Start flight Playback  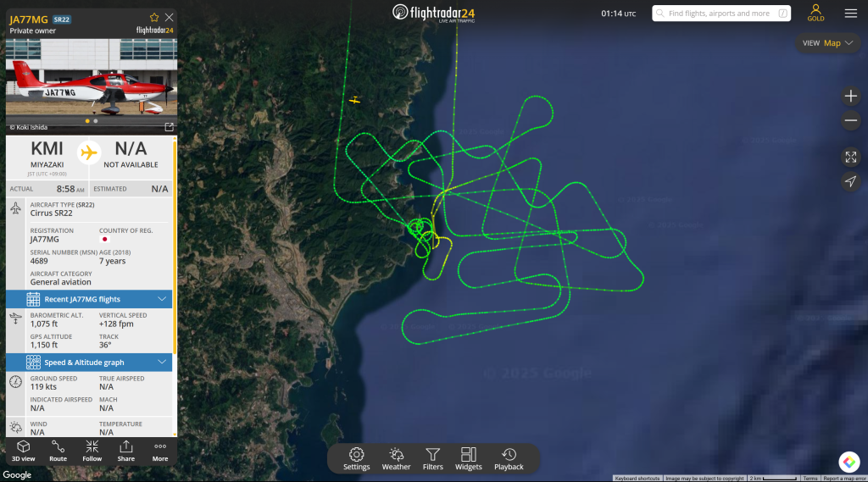coord(509,459)
